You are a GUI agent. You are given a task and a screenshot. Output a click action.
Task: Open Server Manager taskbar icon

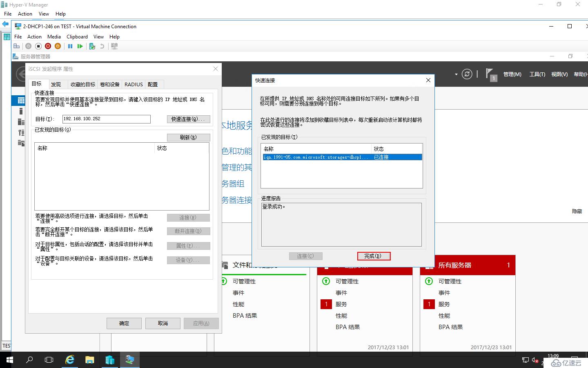[x=109, y=360]
